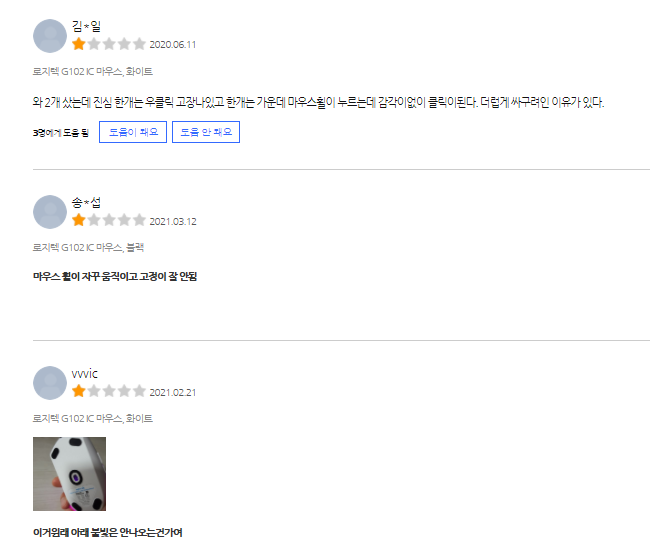This screenshot has height=555, width=650.
Task: Click the review date 2021.03.12
Action: click(x=173, y=221)
